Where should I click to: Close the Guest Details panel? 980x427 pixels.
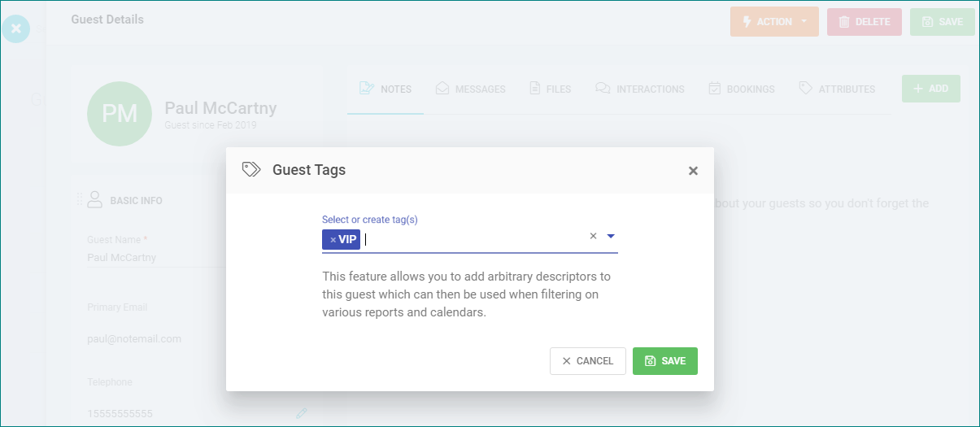tap(16, 28)
